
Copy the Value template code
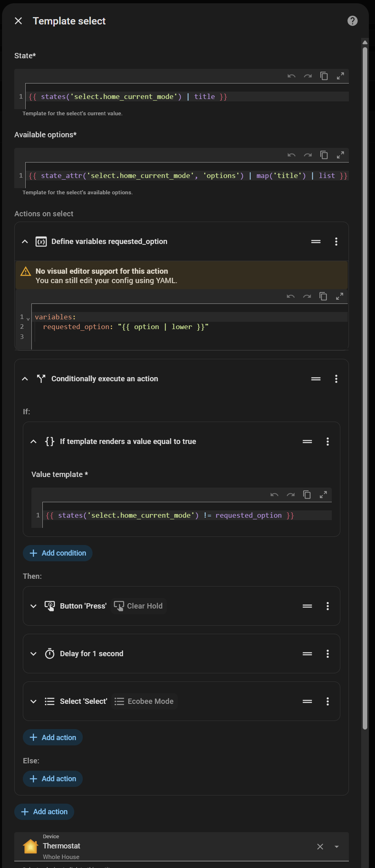[x=307, y=494]
